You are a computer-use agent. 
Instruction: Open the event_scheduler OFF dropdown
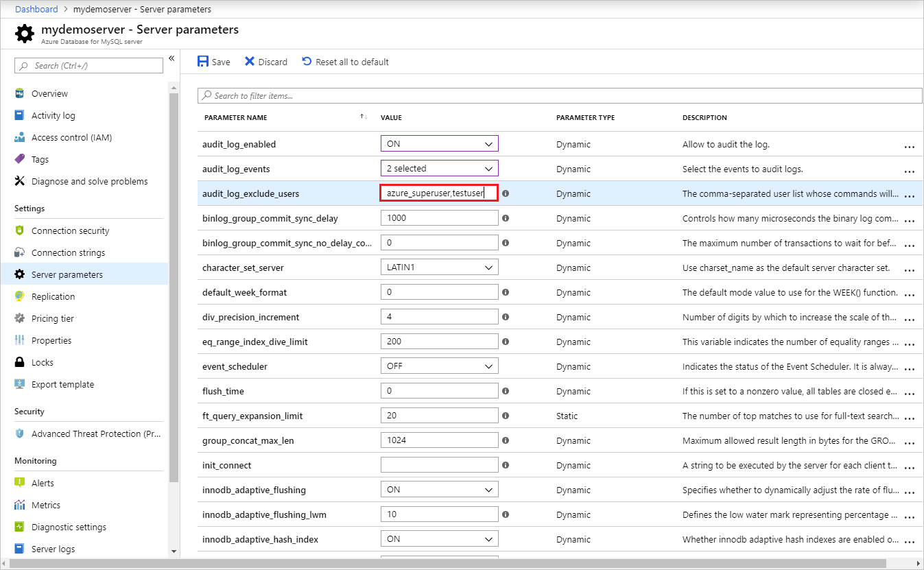440,366
